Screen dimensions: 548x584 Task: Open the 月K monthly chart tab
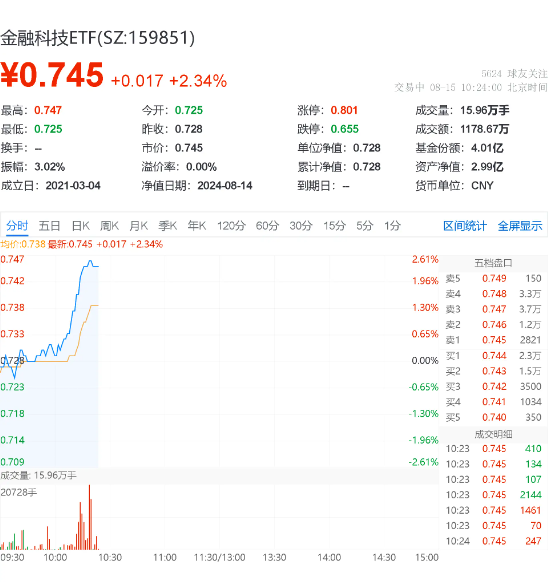coord(139,226)
